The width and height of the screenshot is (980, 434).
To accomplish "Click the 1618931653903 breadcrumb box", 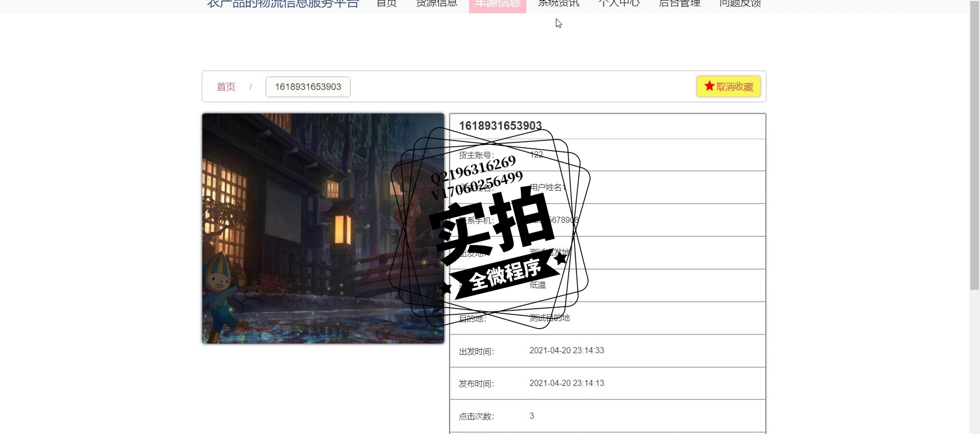I will pos(308,87).
